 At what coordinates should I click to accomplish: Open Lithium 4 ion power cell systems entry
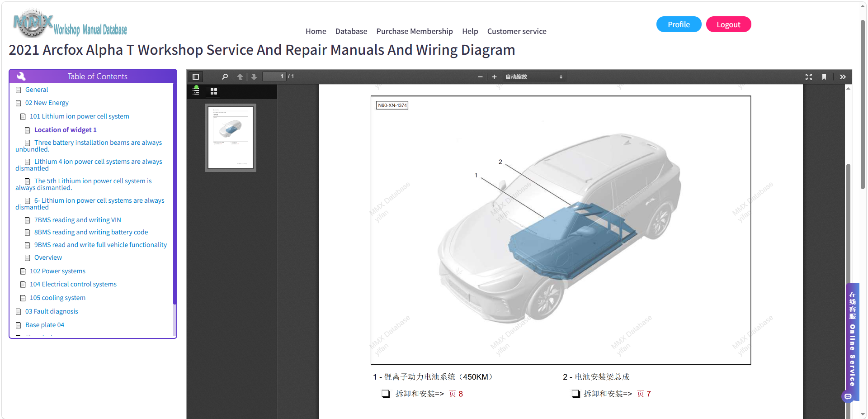(x=89, y=165)
